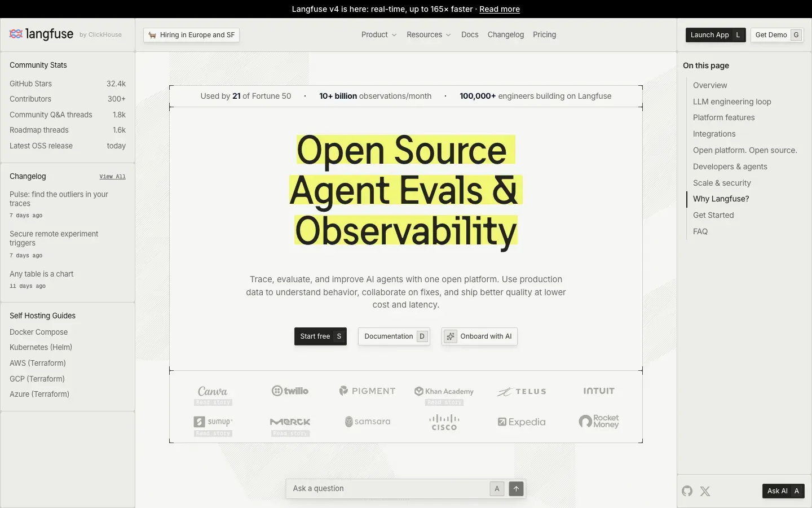Open GitHub Stars stat
Viewport: 812px width, 508px height.
coord(68,84)
